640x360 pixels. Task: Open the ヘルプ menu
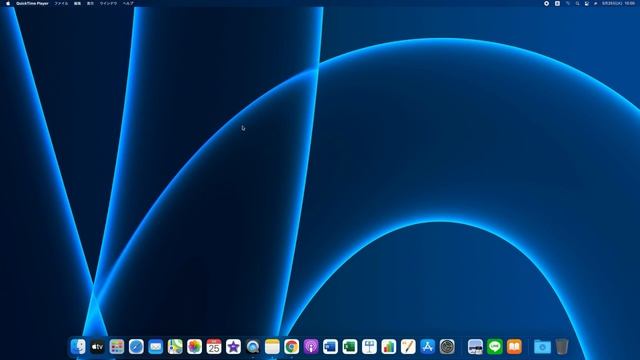pos(128,3)
